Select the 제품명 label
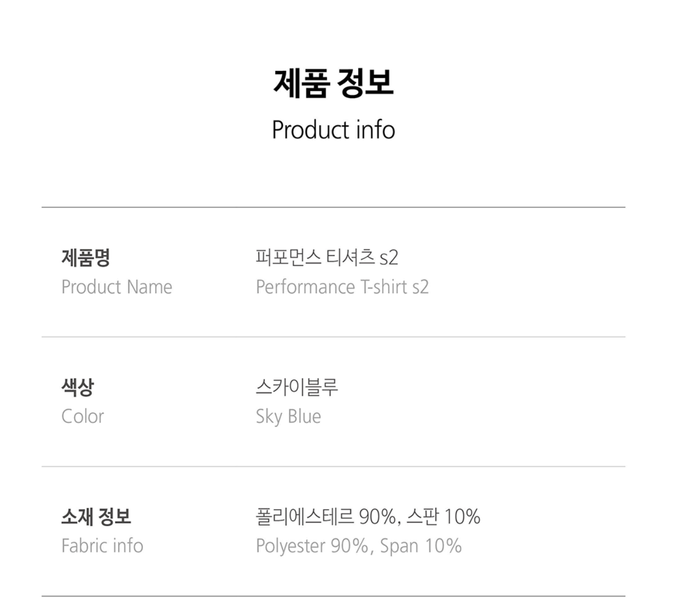Viewport: 678px width, 616px height. point(86,257)
